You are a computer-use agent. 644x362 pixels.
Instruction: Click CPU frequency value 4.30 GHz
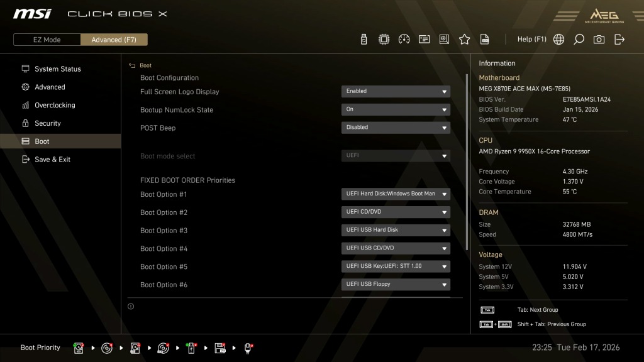575,172
